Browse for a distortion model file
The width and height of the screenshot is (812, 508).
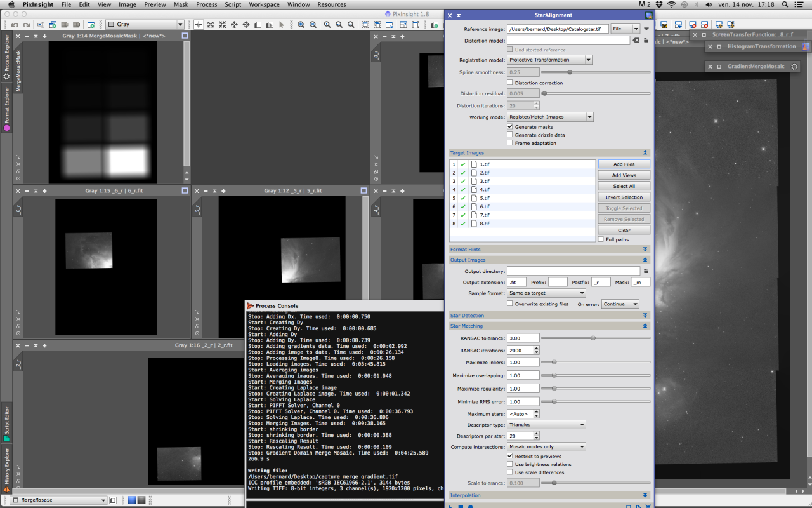pos(646,40)
